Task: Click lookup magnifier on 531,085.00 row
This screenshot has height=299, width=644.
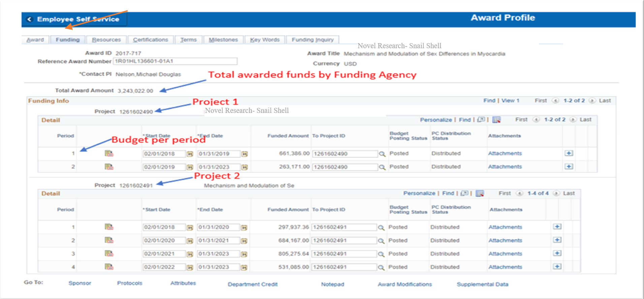Action: pos(381,268)
